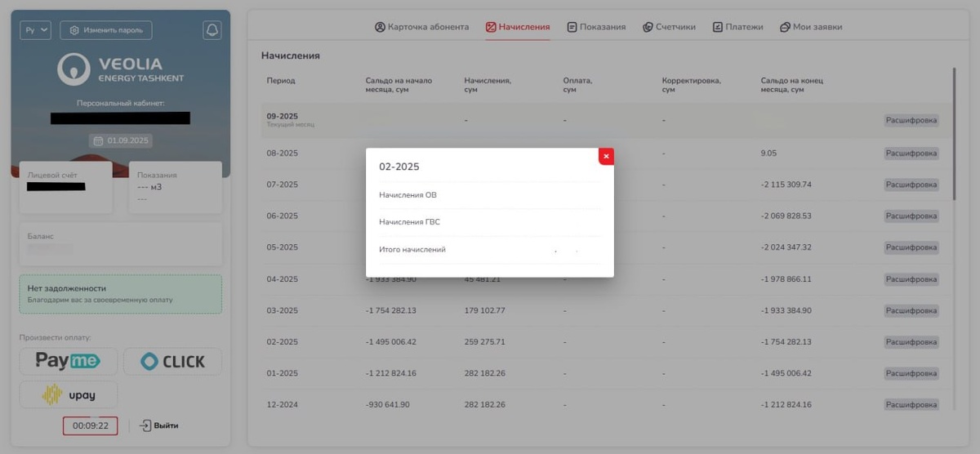Image resolution: width=980 pixels, height=454 pixels.
Task: Log out with the Выйти button
Action: pyautogui.click(x=158, y=425)
